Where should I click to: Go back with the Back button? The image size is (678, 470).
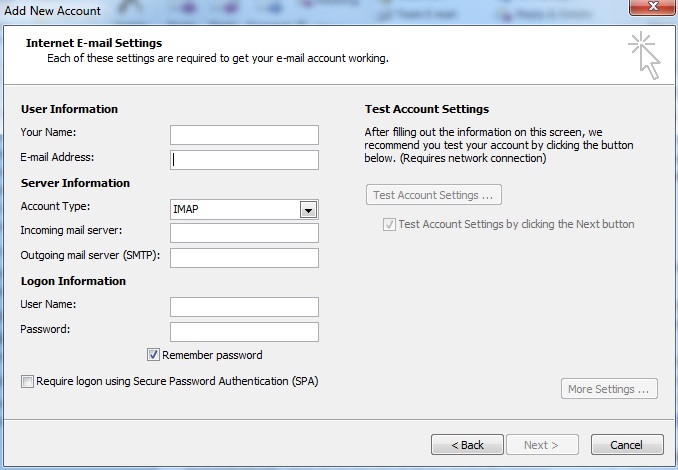click(467, 445)
